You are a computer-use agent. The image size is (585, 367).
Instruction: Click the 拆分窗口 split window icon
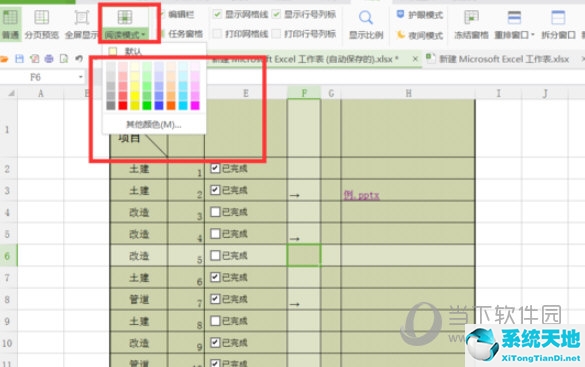[558, 18]
